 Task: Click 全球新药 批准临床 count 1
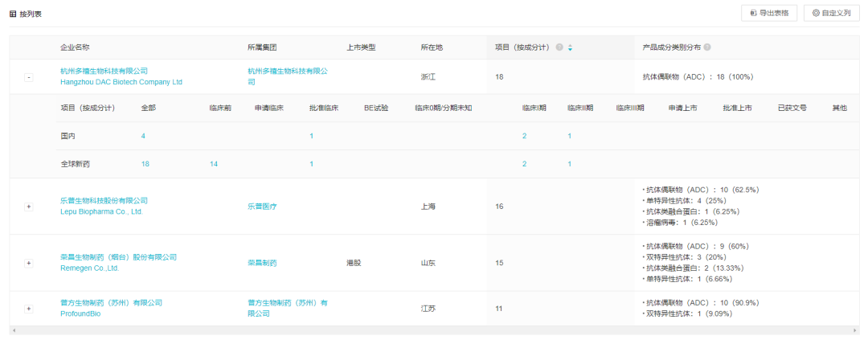pos(312,164)
